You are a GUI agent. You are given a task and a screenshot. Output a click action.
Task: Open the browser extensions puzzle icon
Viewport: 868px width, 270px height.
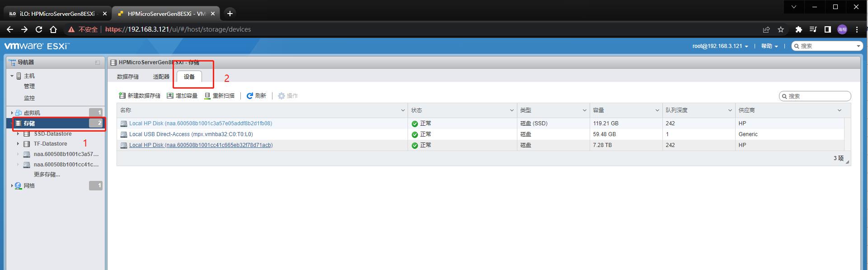798,29
